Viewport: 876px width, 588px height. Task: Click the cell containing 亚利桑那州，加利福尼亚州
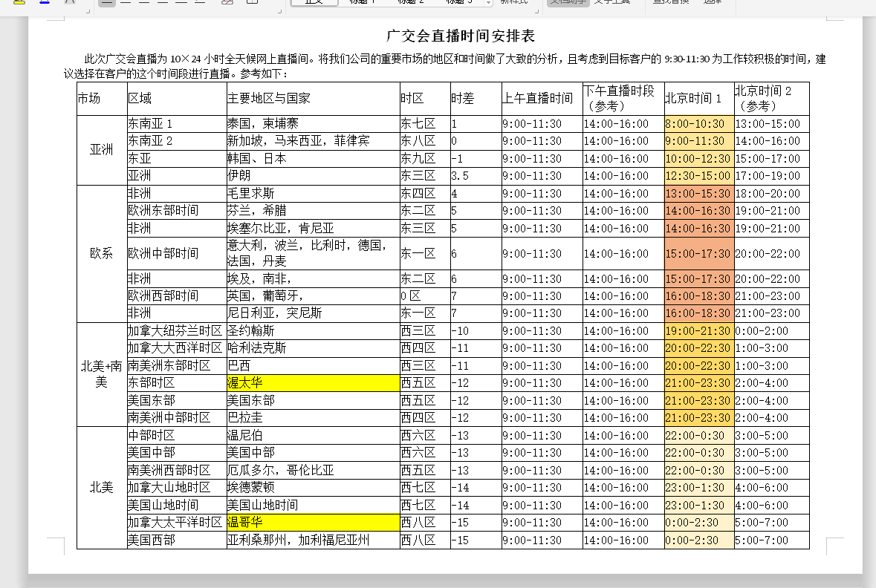tap(313, 540)
